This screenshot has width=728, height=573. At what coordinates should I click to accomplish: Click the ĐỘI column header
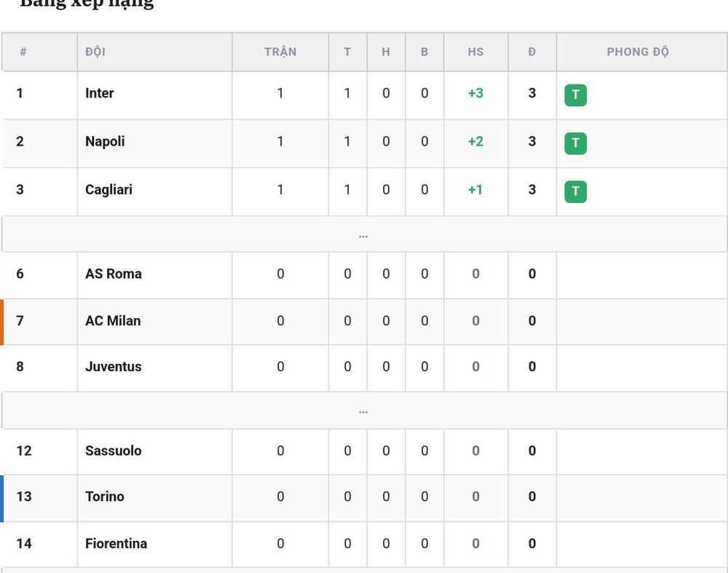click(95, 52)
